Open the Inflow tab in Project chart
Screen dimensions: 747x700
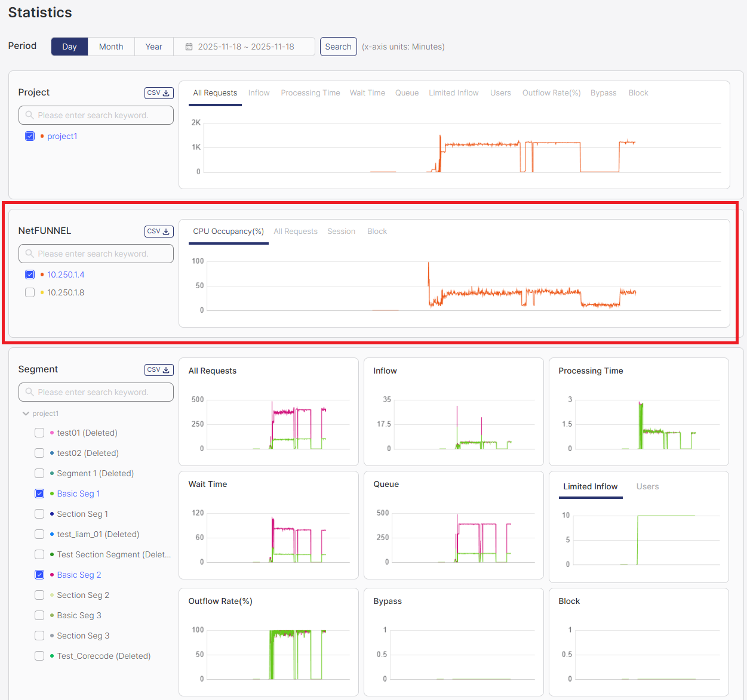coord(259,92)
